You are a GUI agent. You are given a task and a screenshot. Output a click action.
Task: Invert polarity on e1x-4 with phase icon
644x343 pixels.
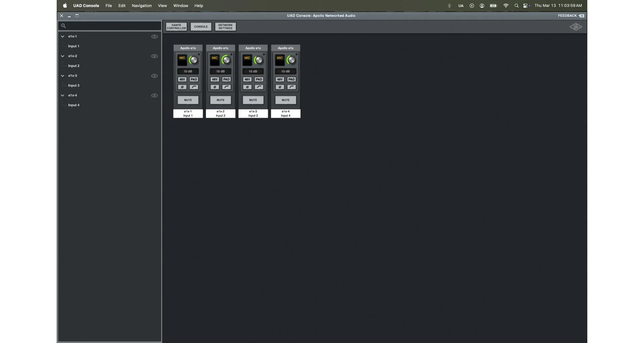coord(280,87)
